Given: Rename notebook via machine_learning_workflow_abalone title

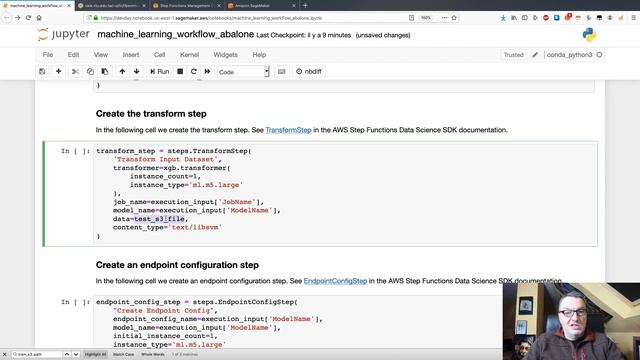Looking at the screenshot, I should (x=176, y=34).
